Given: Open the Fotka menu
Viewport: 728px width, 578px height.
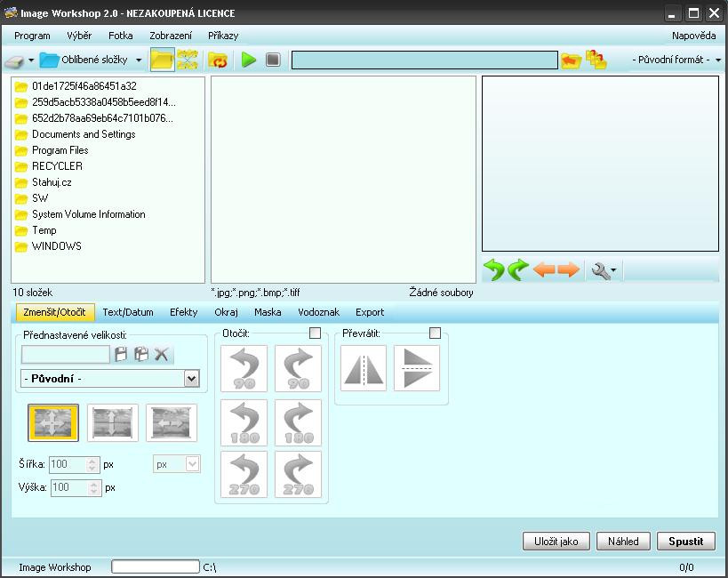Looking at the screenshot, I should [121, 36].
